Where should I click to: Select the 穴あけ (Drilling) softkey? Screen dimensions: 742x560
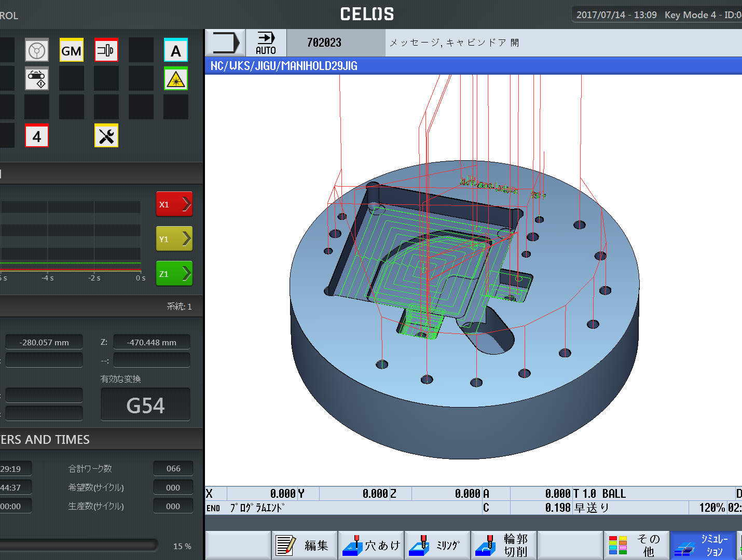coord(371,545)
